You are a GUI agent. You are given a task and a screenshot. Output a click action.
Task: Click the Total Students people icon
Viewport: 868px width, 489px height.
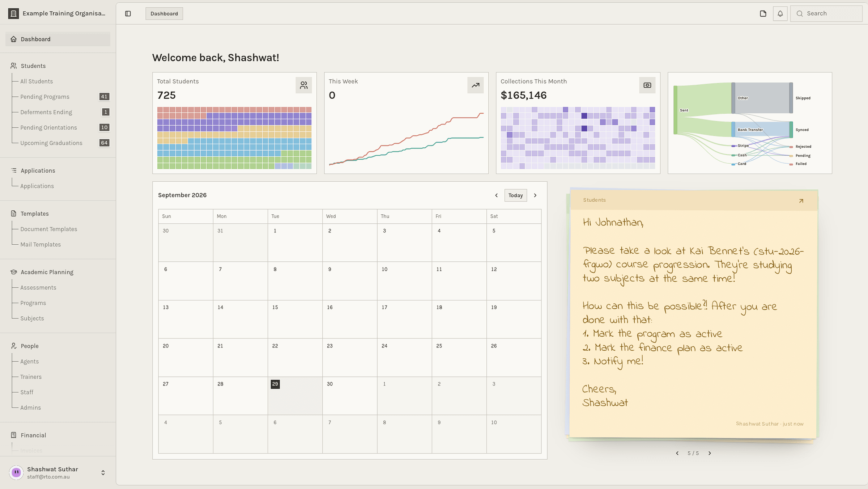[x=304, y=85]
